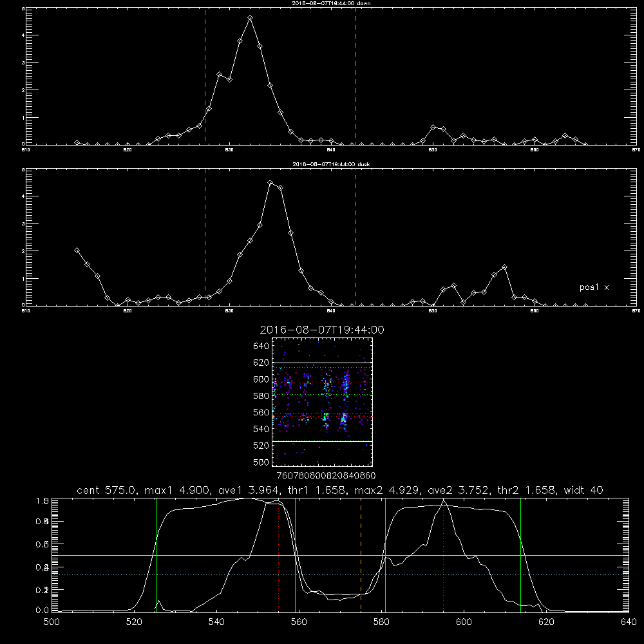Click the 620 label on image y-axis
Screen dimensions: 644x644
[261, 363]
